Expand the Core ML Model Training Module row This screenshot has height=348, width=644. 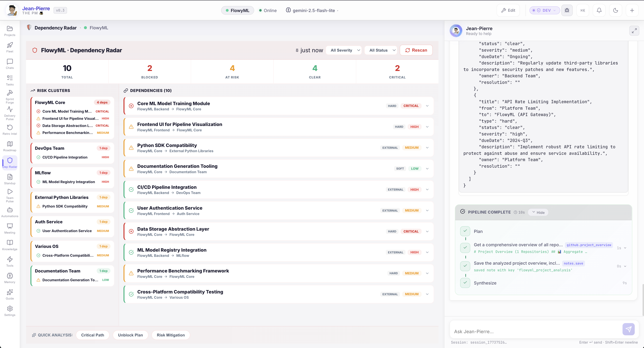tap(427, 106)
